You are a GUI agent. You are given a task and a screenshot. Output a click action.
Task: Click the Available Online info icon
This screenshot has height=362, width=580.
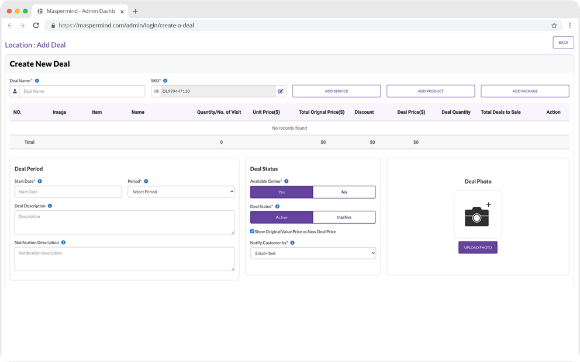coord(286,181)
